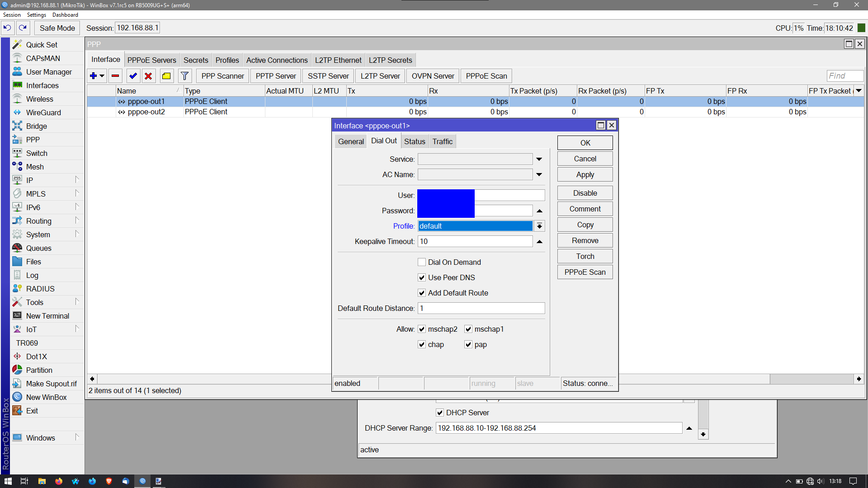868x488 pixels.
Task: Open the Secrets tab
Action: point(196,60)
